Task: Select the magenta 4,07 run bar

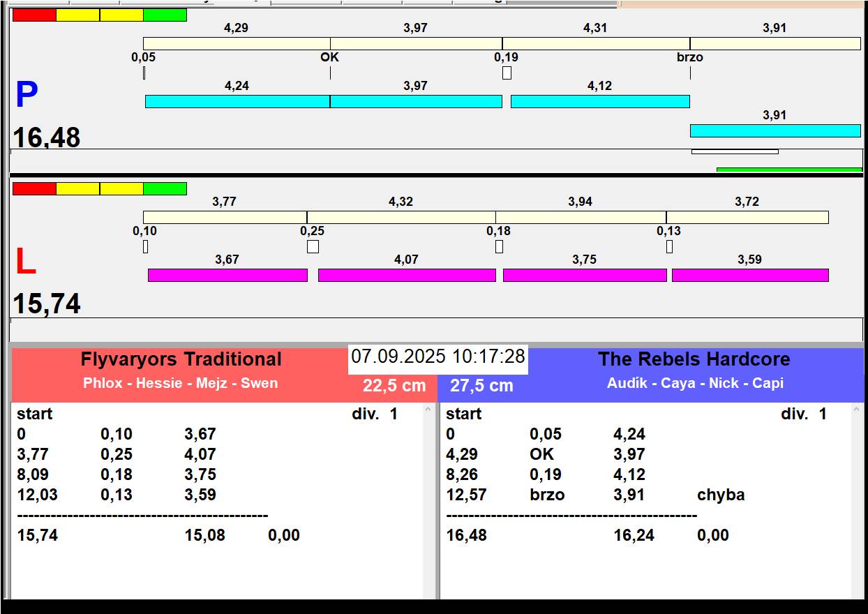Action: pyautogui.click(x=407, y=276)
